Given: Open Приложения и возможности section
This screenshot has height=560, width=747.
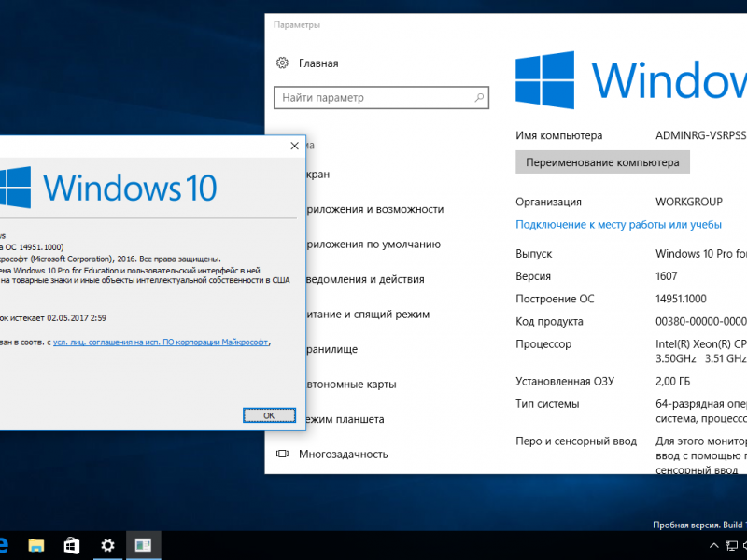Looking at the screenshot, I should [374, 209].
